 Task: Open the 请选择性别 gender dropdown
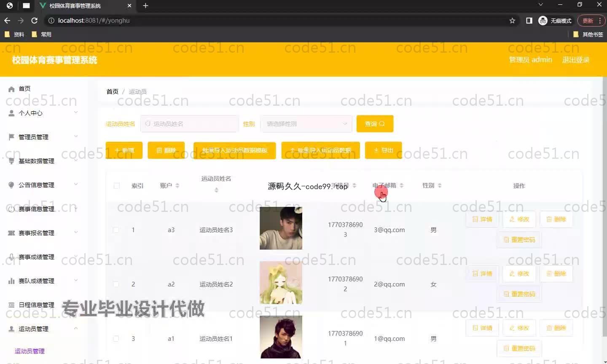pyautogui.click(x=306, y=124)
